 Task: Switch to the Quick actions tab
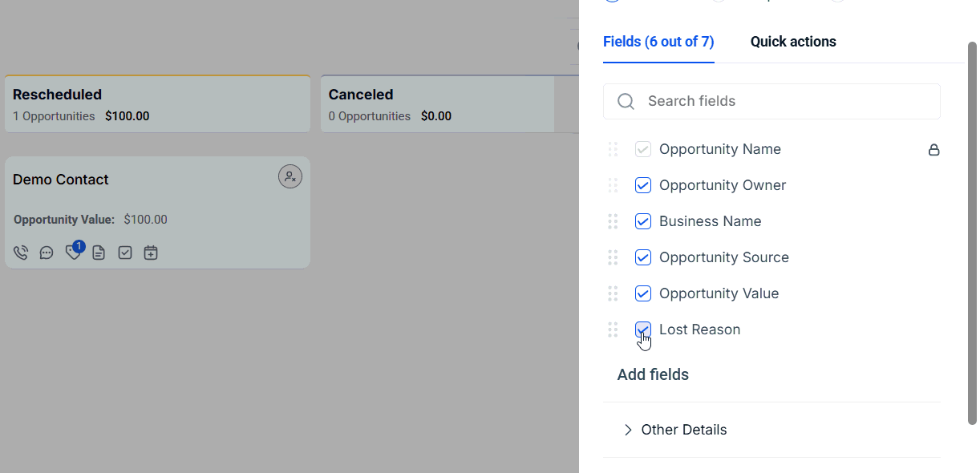(793, 41)
